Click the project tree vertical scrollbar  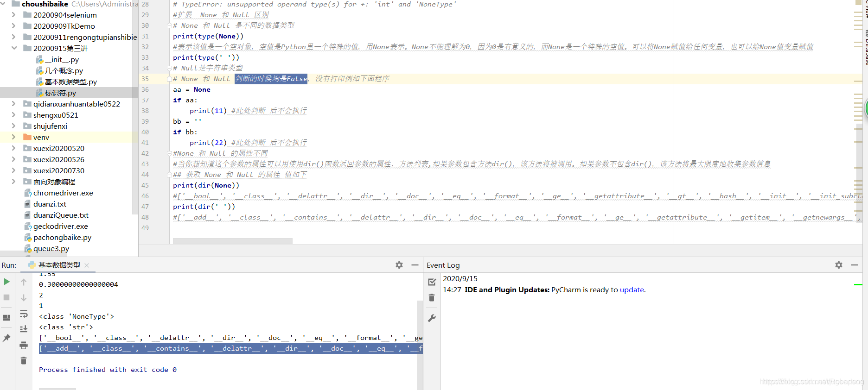point(135,107)
